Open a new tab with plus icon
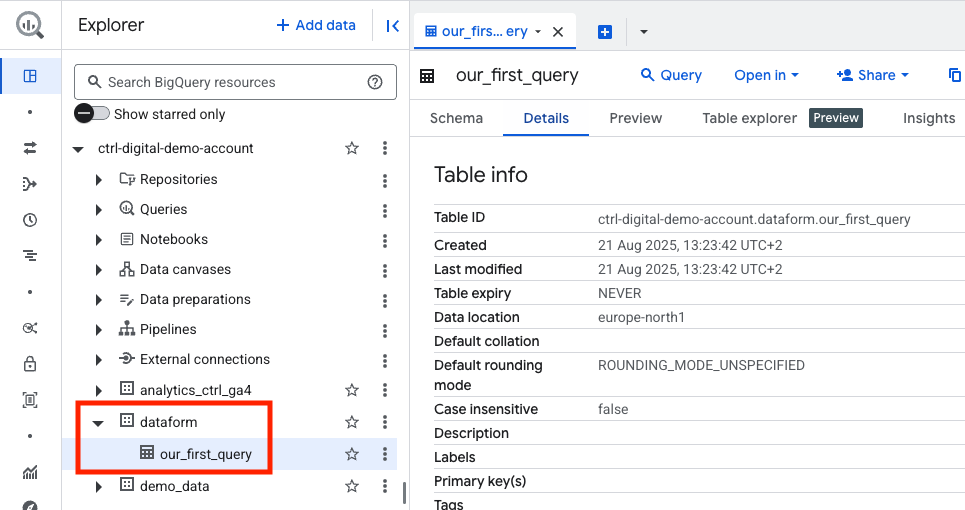The image size is (965, 510). [605, 32]
